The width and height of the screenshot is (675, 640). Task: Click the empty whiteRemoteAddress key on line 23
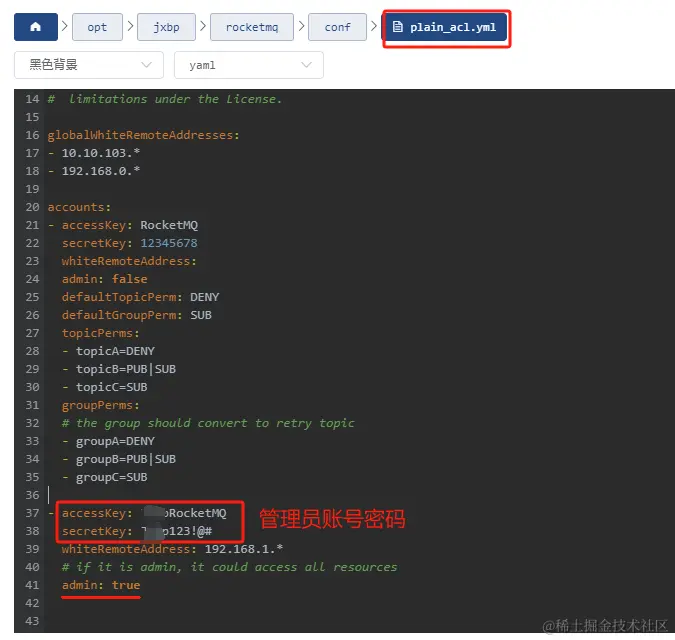point(129,261)
